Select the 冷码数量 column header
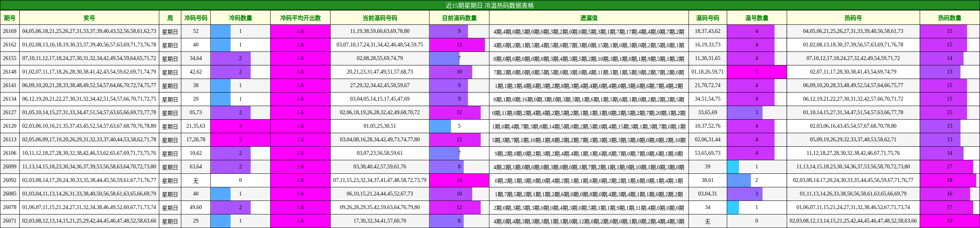 (x=240, y=18)
